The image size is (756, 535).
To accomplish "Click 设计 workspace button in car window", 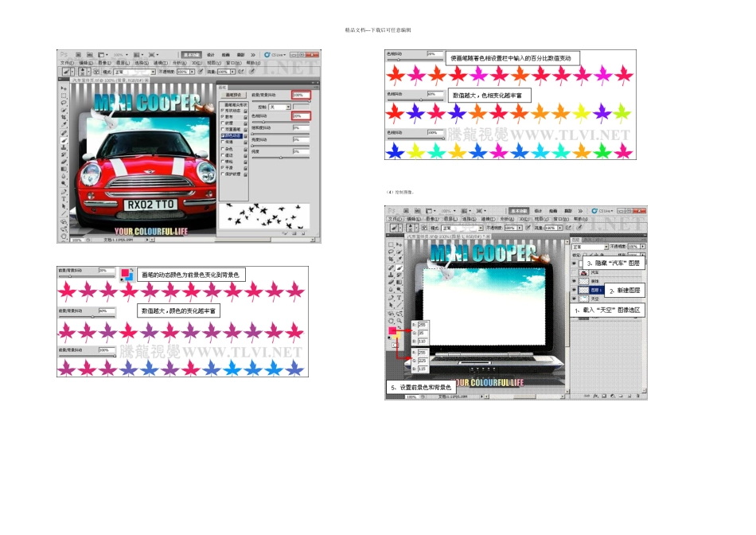I will [211, 55].
